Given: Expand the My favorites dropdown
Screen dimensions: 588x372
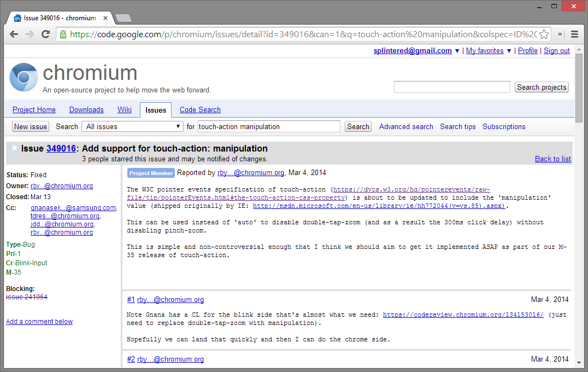Looking at the screenshot, I should (x=509, y=51).
